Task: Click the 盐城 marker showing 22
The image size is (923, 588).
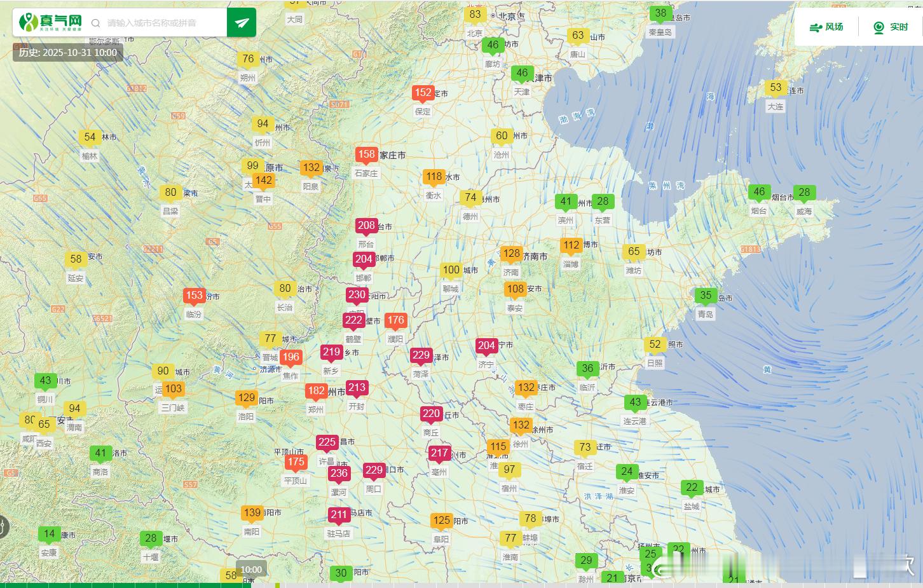Action: click(x=692, y=489)
